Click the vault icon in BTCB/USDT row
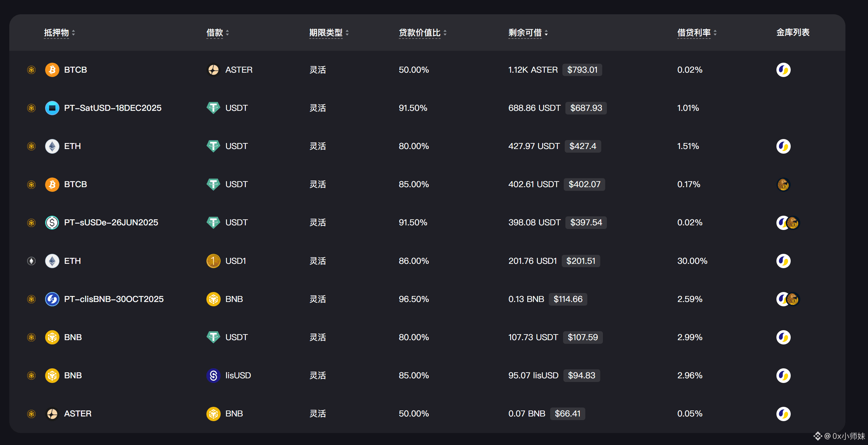The height and width of the screenshot is (445, 868). coord(783,185)
